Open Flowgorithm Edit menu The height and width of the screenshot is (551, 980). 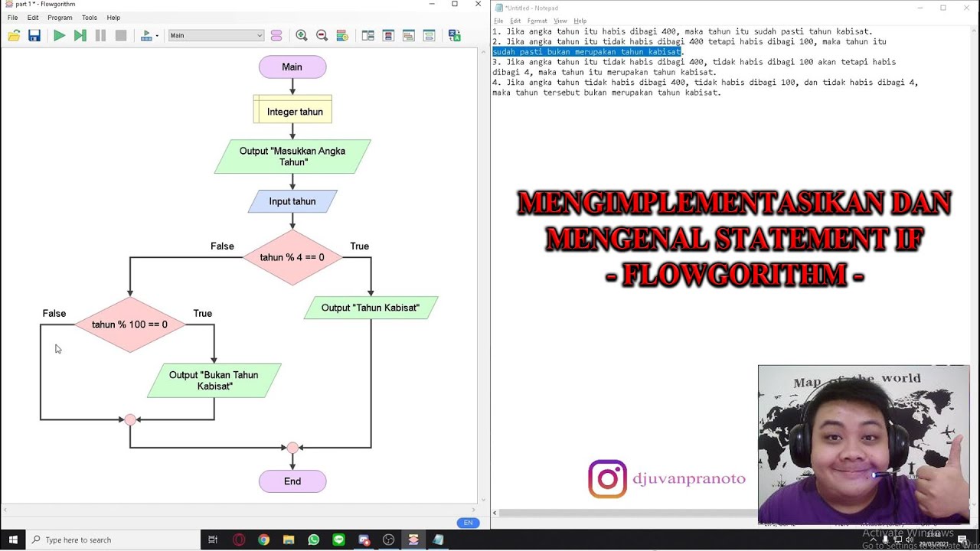click(x=33, y=18)
